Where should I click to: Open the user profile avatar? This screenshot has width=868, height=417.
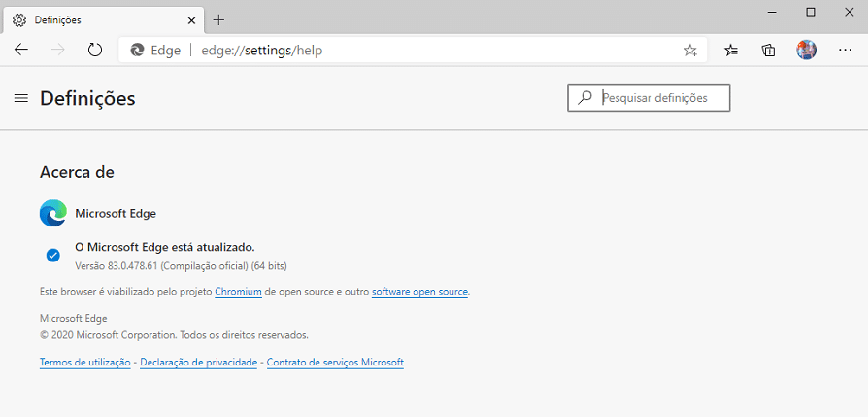click(x=806, y=50)
